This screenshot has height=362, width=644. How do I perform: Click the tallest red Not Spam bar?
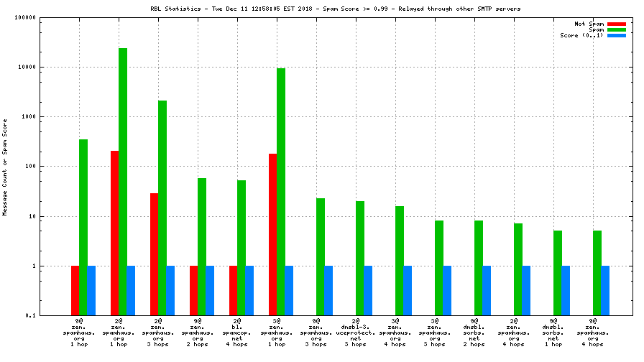(115, 233)
